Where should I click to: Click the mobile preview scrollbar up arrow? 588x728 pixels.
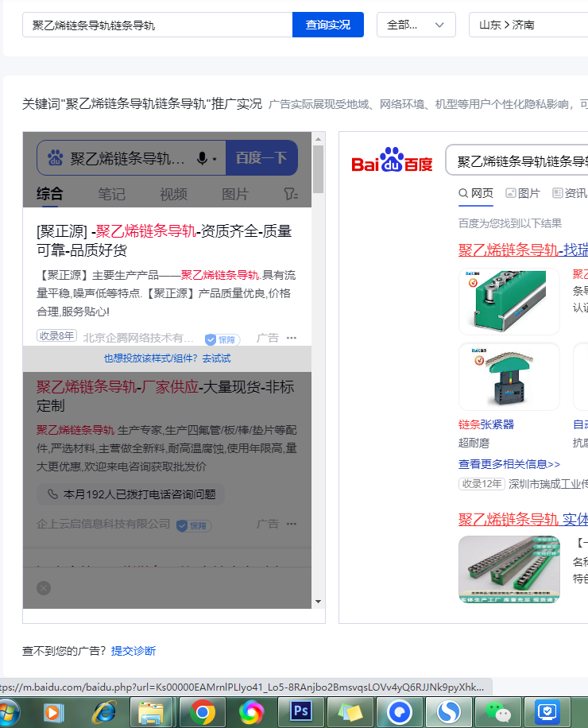coord(318,139)
